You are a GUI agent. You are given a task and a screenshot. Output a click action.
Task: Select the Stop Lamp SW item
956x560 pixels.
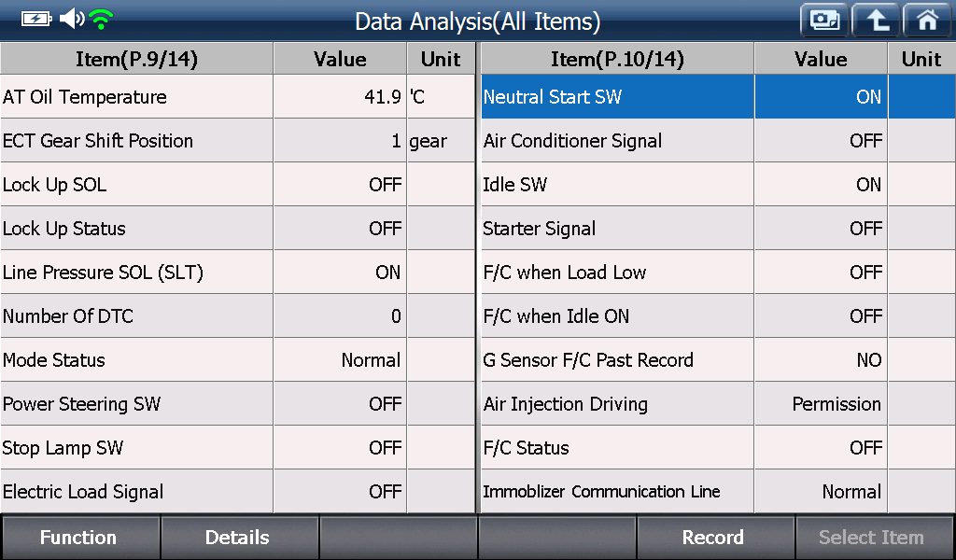click(x=238, y=447)
